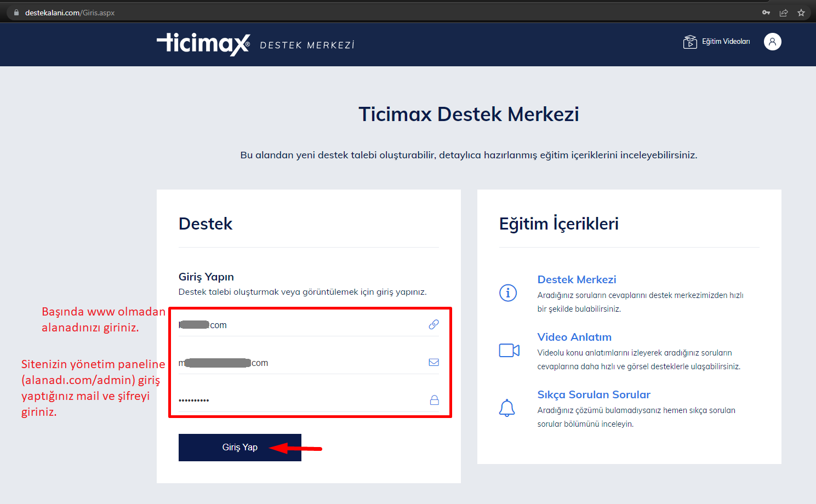Open the user profile avatar icon

point(772,42)
